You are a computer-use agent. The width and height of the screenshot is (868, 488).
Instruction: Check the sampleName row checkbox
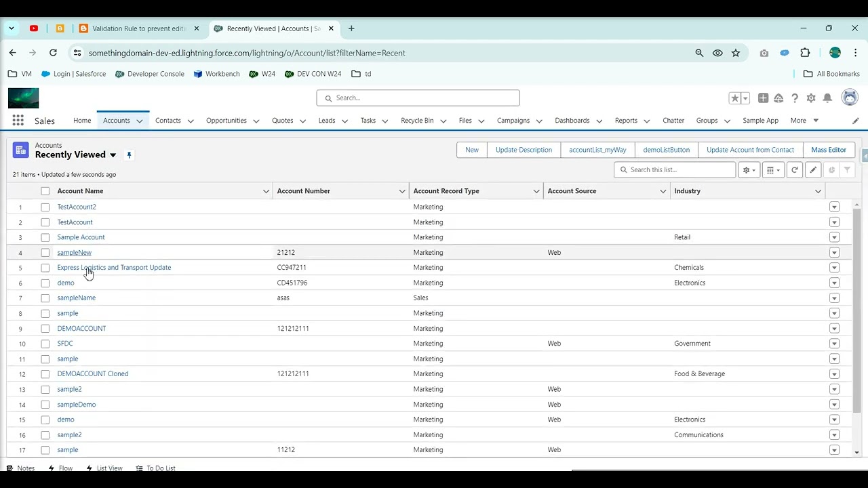pos(45,298)
